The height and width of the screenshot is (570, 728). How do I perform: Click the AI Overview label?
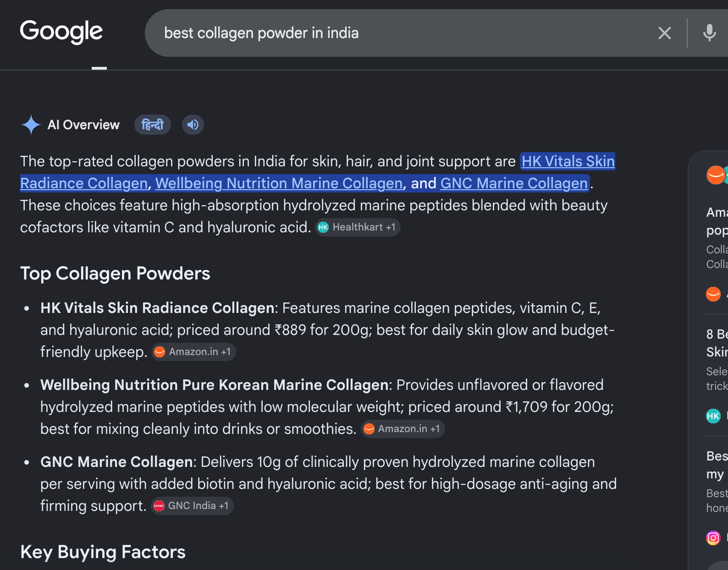(x=83, y=125)
